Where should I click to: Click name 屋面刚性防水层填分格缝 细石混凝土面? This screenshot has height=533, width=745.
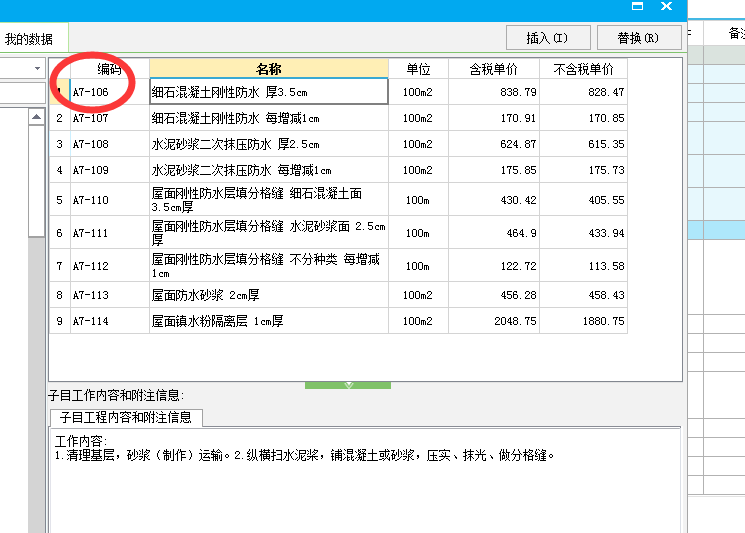[269, 200]
